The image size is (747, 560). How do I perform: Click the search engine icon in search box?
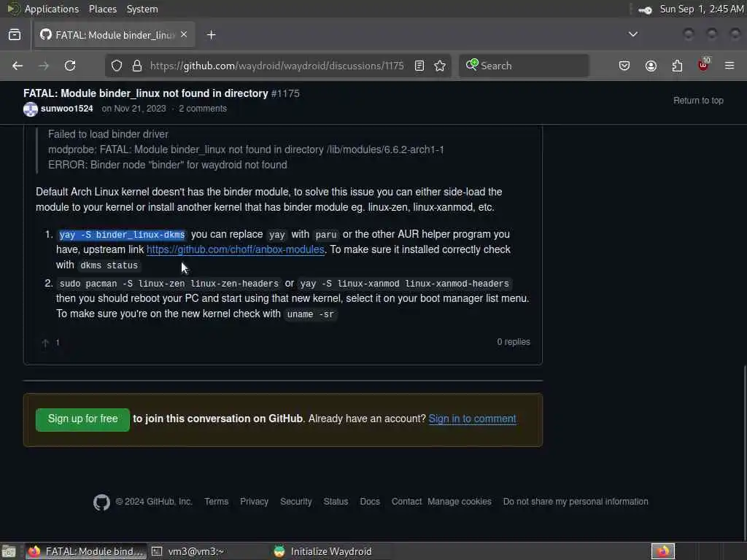click(472, 65)
